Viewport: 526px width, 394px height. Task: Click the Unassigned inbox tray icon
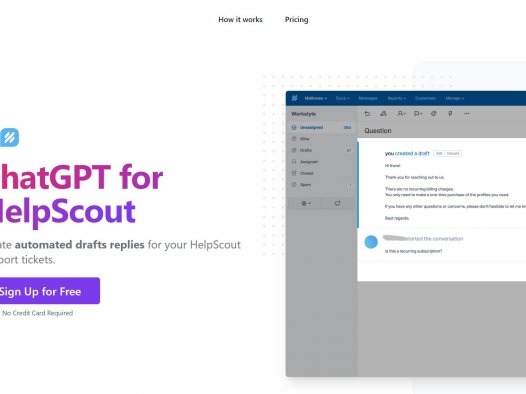pyautogui.click(x=294, y=127)
